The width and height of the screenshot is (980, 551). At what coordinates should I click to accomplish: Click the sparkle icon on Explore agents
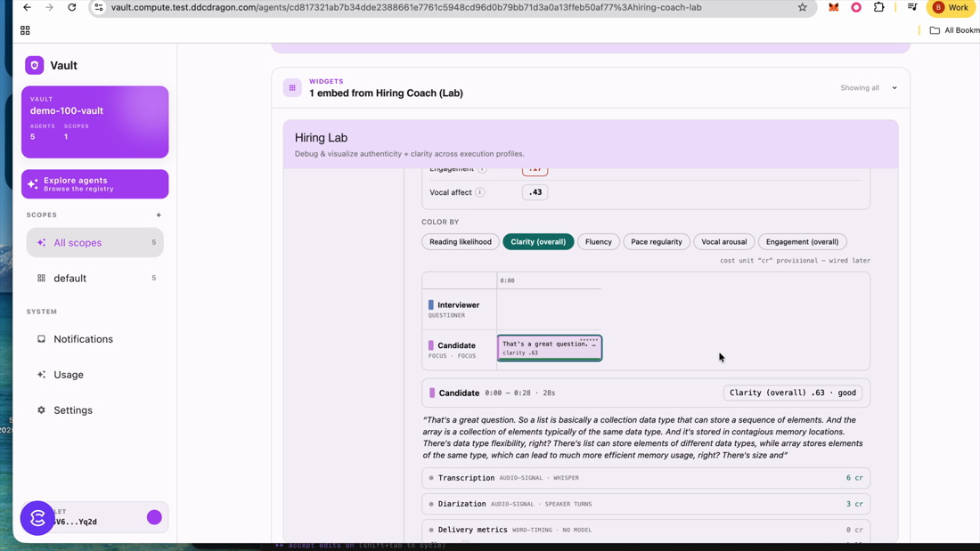[33, 184]
